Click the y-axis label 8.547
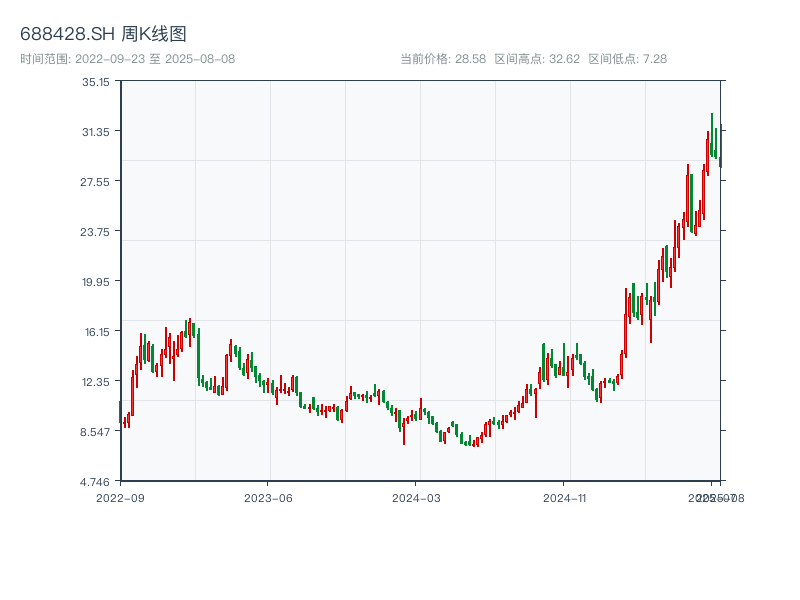The width and height of the screenshot is (800, 600). point(95,432)
